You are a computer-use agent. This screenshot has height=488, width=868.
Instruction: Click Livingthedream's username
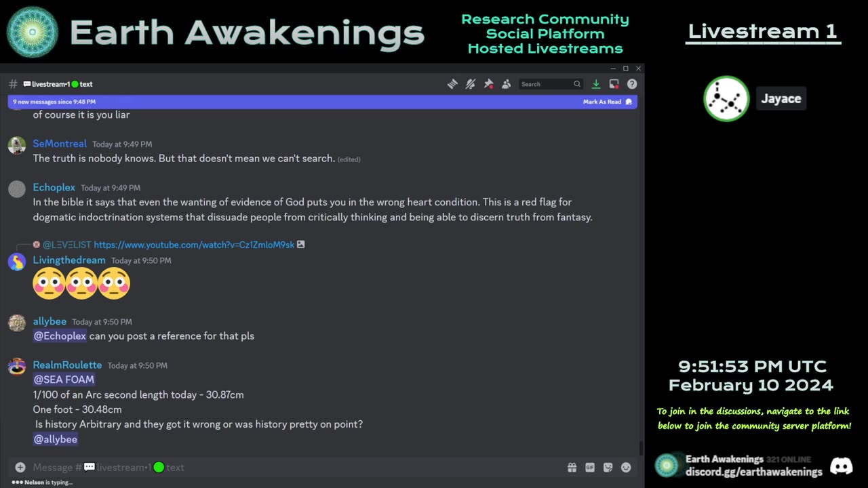click(x=69, y=260)
